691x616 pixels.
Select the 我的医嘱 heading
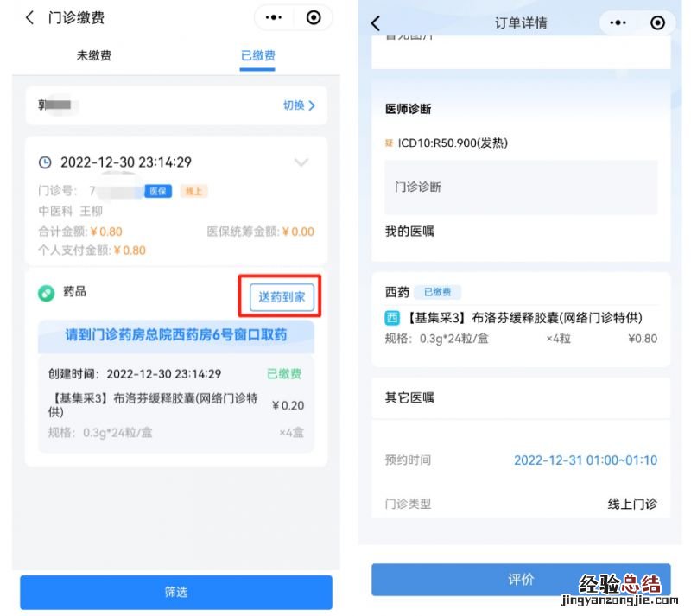click(x=409, y=232)
